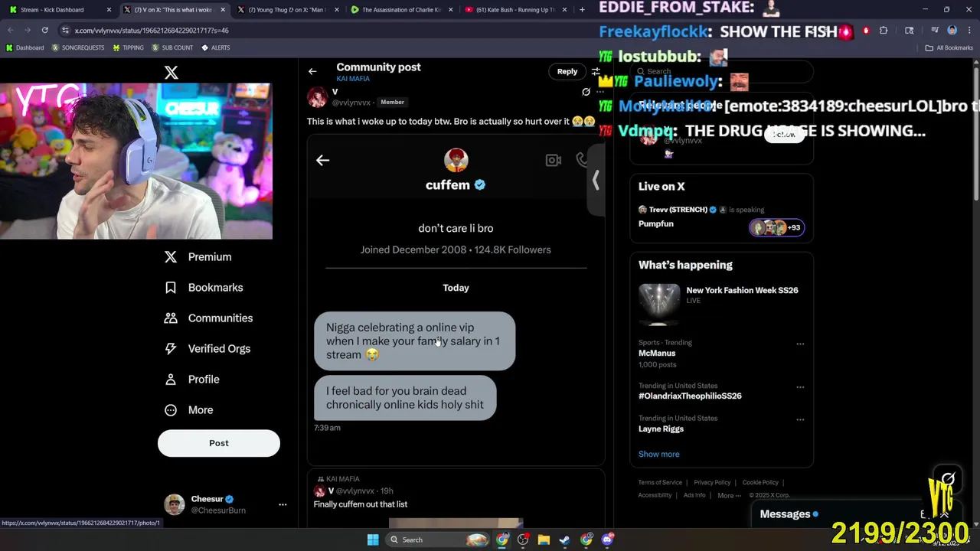Open the Cheesur account avatar

click(x=175, y=504)
